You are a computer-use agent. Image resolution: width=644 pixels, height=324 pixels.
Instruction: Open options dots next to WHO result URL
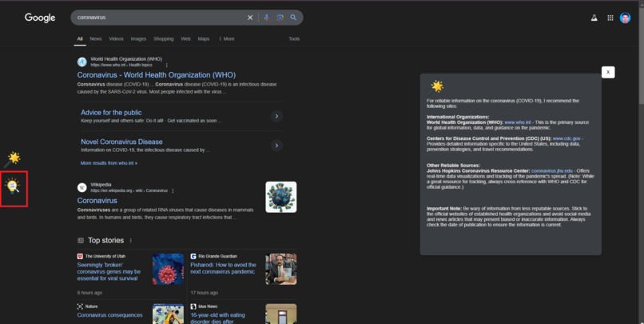click(167, 65)
